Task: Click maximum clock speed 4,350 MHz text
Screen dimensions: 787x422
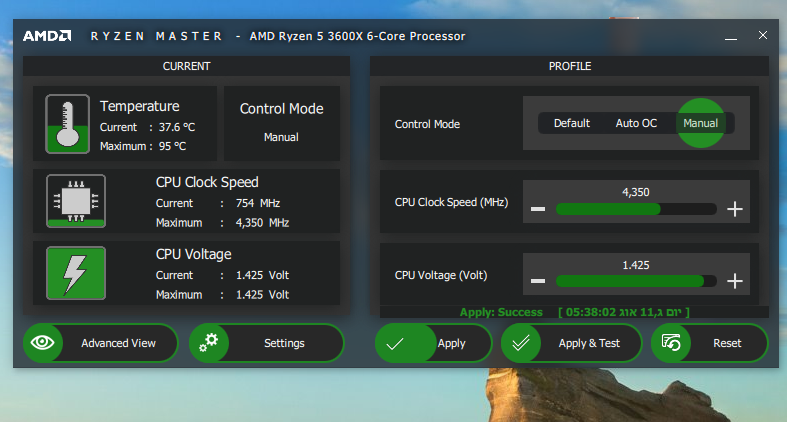Action: click(x=263, y=223)
